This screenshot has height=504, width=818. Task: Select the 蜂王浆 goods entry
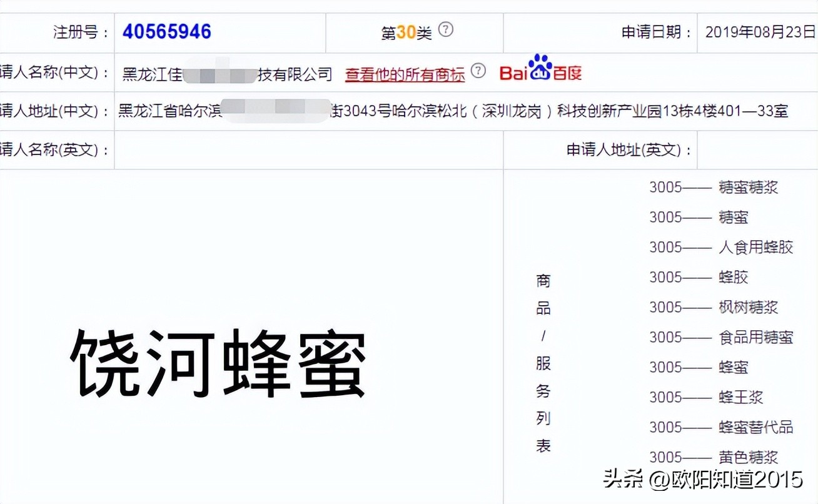coord(740,397)
